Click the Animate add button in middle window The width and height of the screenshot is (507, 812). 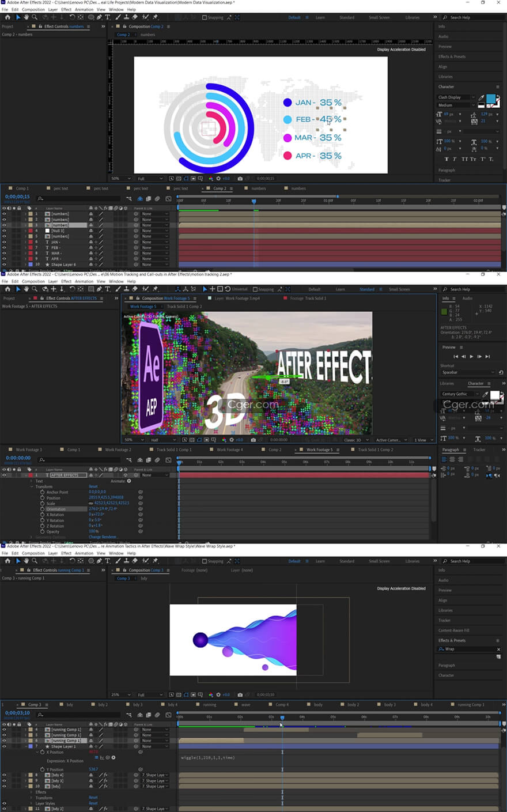point(129,481)
